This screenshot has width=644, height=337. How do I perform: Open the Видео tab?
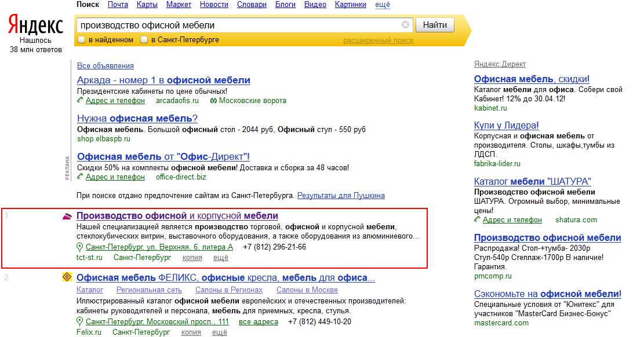pyautogui.click(x=315, y=5)
